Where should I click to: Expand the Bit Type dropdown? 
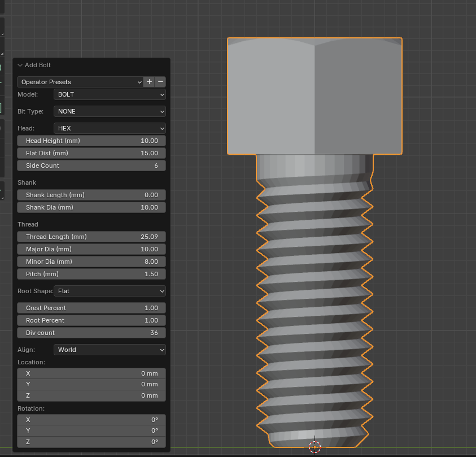(110, 111)
